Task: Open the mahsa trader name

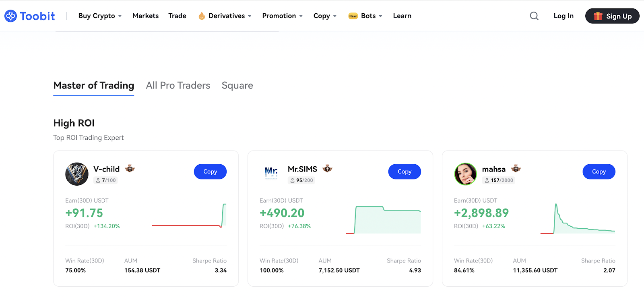Action: coord(493,169)
